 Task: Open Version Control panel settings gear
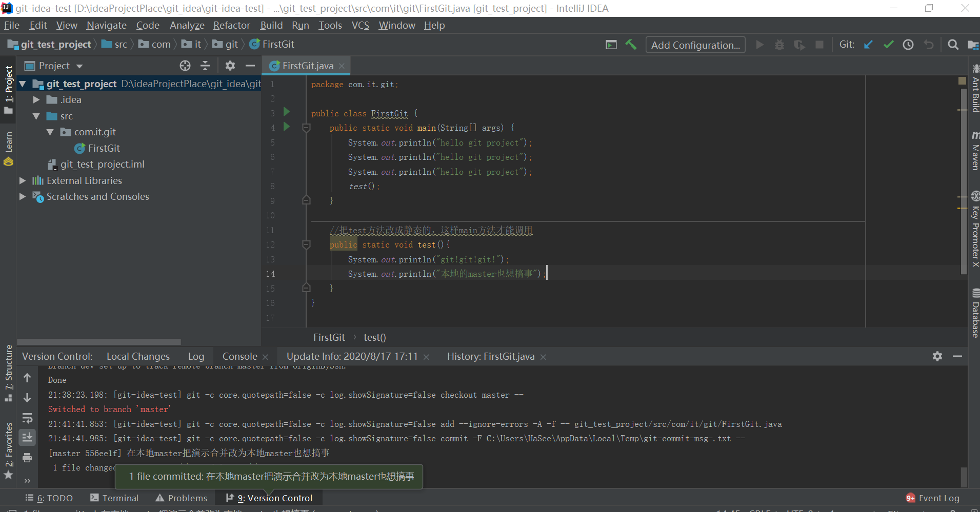pyautogui.click(x=937, y=356)
